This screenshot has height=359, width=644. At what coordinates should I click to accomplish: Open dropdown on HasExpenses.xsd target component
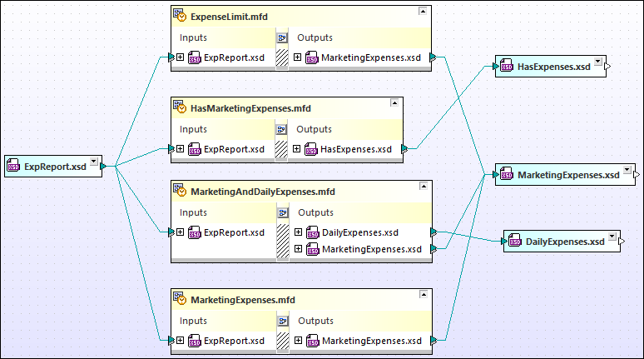[597, 62]
